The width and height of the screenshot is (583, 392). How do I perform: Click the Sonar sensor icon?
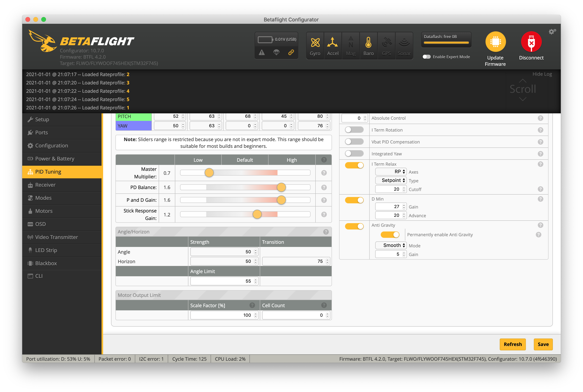pos(404,42)
